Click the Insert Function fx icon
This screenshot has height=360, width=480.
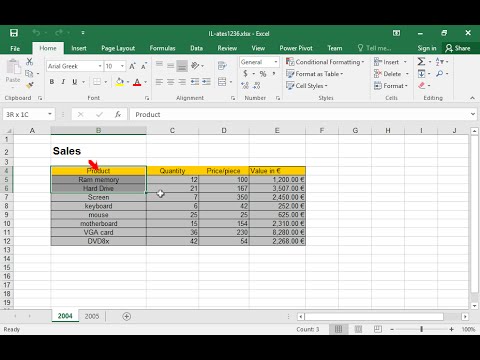[x=118, y=114]
